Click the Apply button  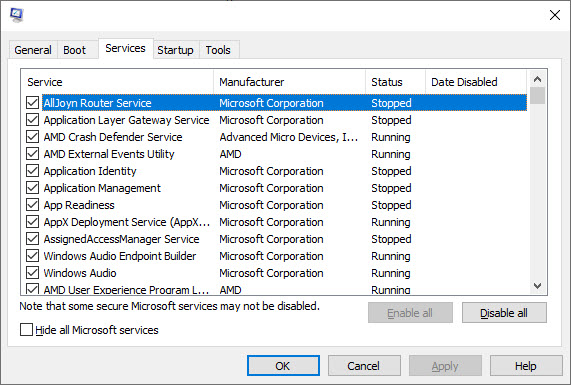[x=445, y=366]
